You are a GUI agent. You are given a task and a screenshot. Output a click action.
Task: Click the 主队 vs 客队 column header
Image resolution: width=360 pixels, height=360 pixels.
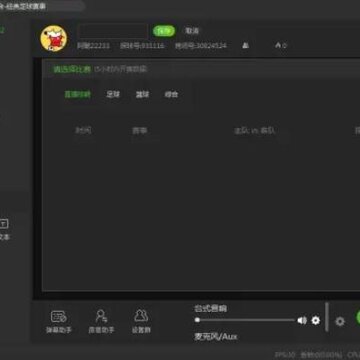pos(255,131)
